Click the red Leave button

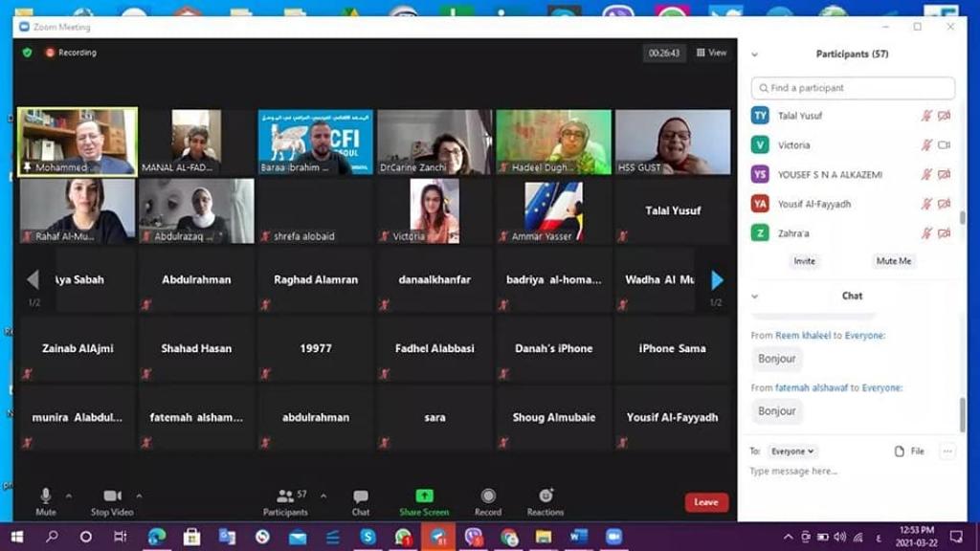coord(706,502)
